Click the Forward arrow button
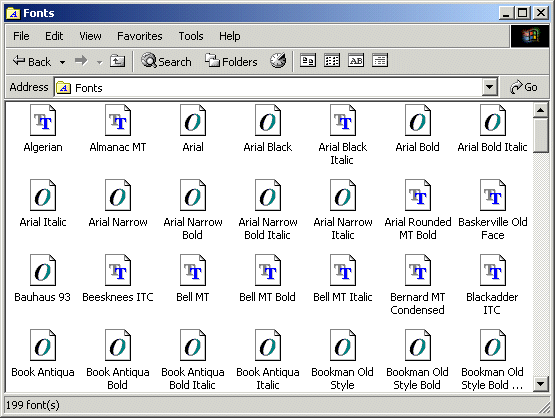The image size is (555, 418). coord(81,61)
